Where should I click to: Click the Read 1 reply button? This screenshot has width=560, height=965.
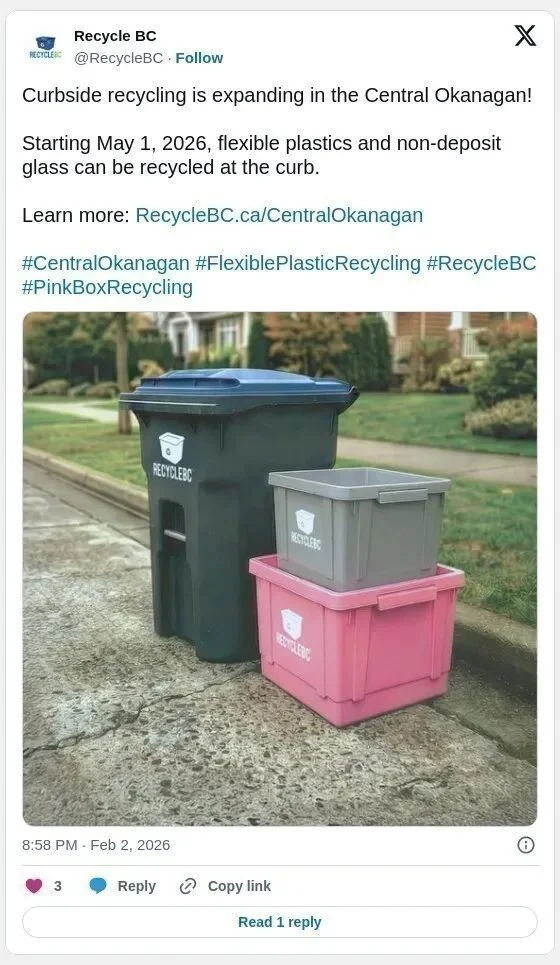pyautogui.click(x=280, y=922)
